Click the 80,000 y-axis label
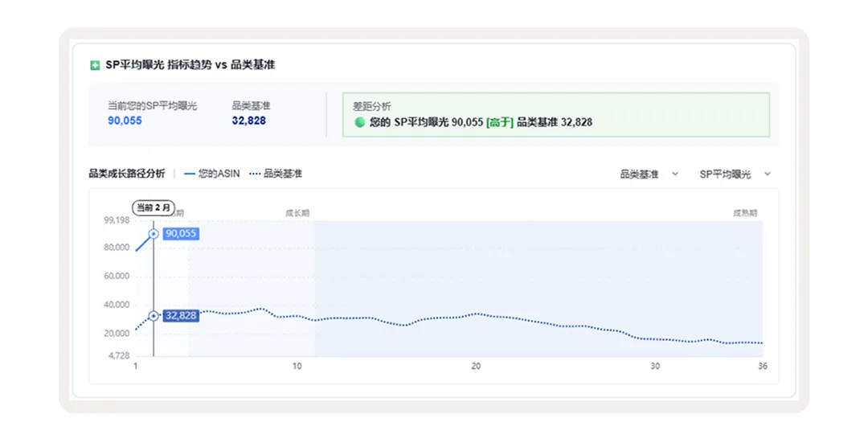The height and width of the screenshot is (447, 868). (117, 248)
